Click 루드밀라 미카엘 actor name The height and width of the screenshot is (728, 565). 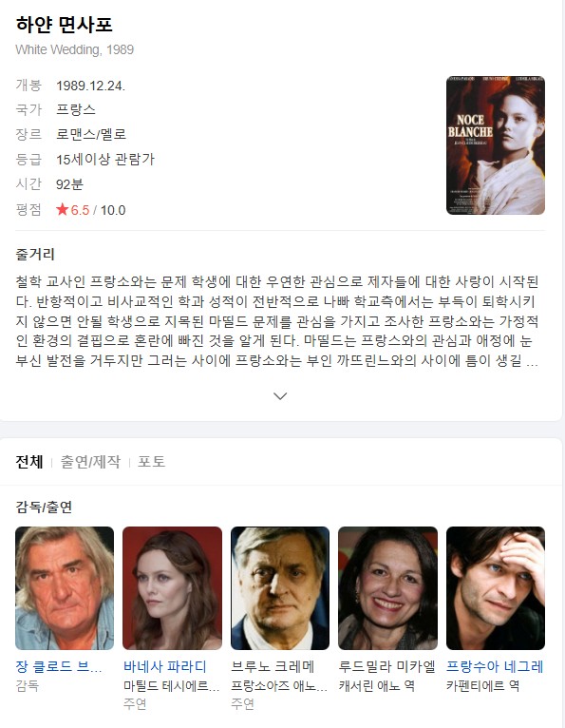pos(386,667)
